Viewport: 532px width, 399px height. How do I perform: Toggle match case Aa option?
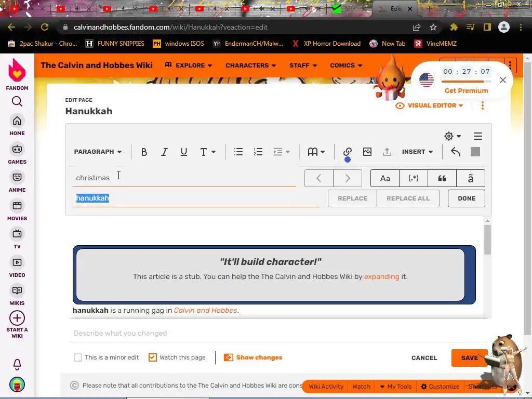pos(385,178)
